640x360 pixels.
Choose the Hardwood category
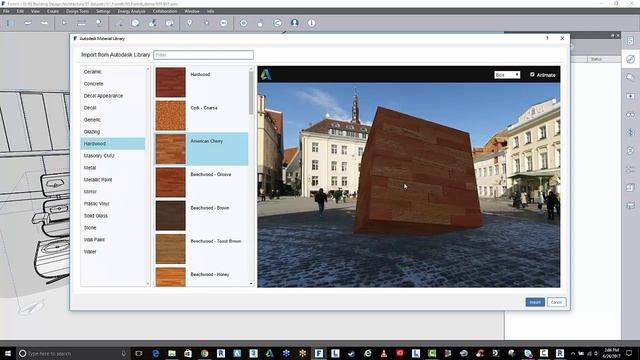[x=113, y=144]
